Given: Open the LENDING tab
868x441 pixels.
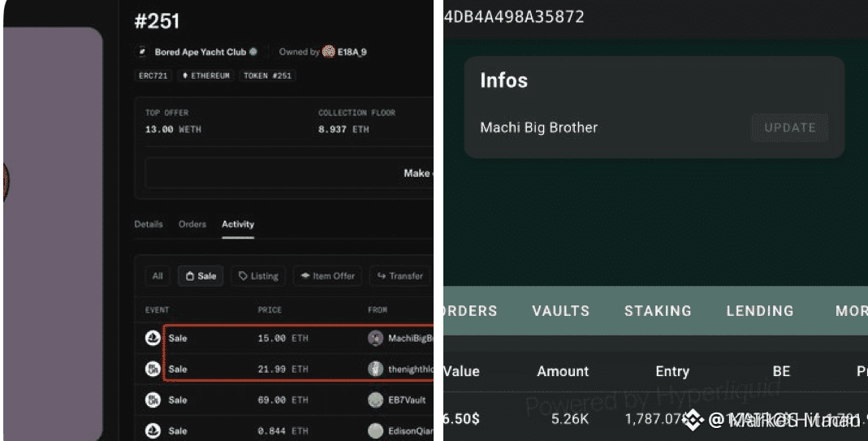Looking at the screenshot, I should click(x=760, y=311).
